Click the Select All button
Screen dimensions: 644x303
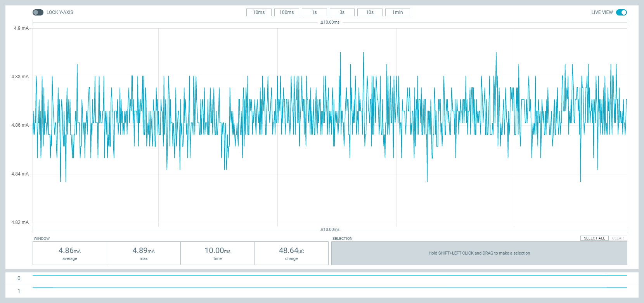click(x=594, y=238)
